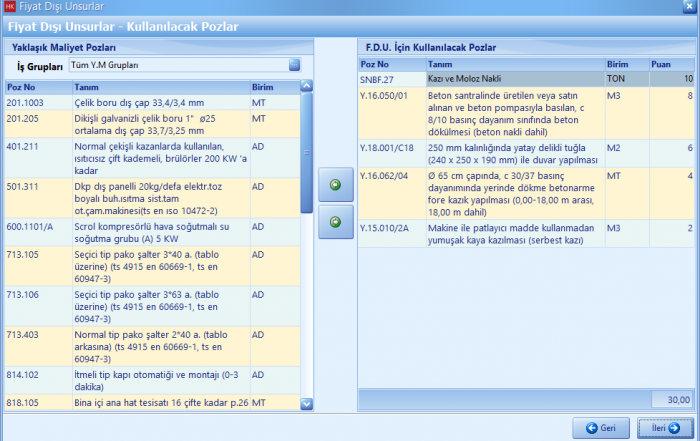Select row 401.211 Normal çekişli kazanlarda
The height and width of the screenshot is (441, 700).
coord(150,158)
